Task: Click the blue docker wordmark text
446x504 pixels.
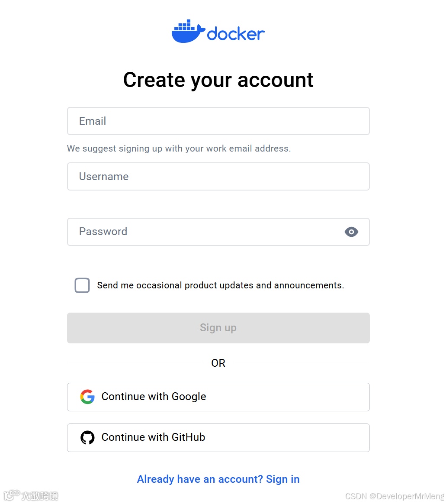Action: (236, 34)
